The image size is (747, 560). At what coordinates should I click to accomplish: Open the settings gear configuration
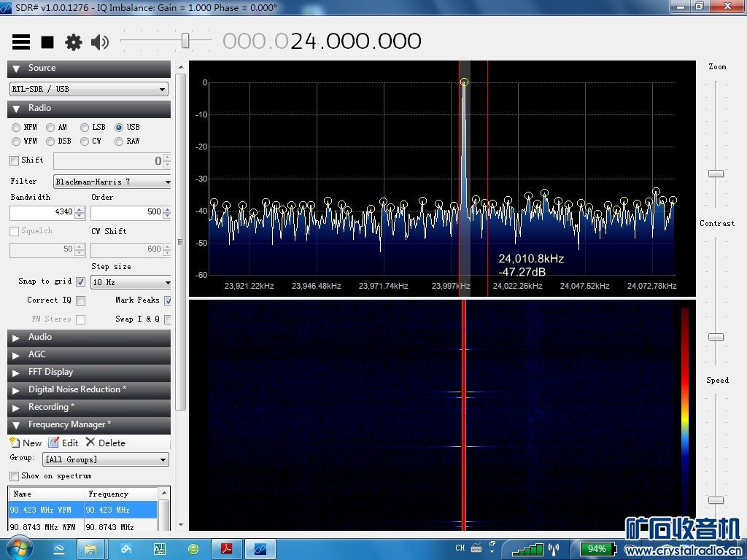(x=74, y=42)
